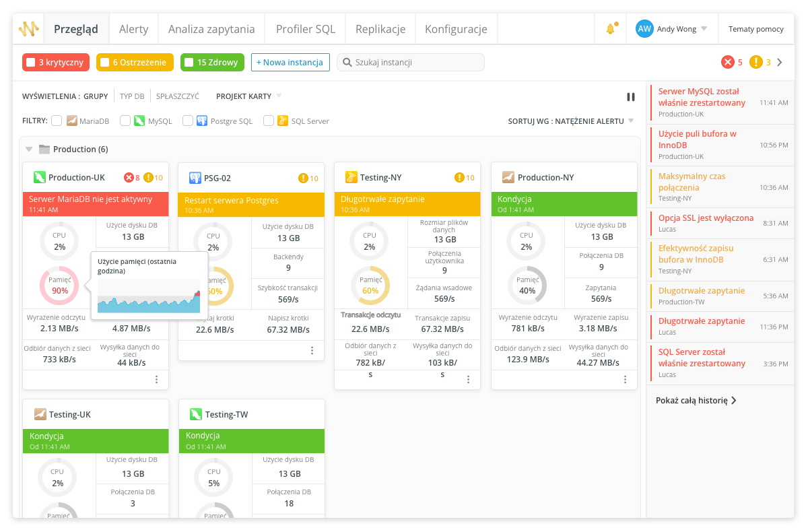Click the PostgreSQL icon on PSG-02 card
The width and height of the screenshot is (808, 532).
click(195, 178)
